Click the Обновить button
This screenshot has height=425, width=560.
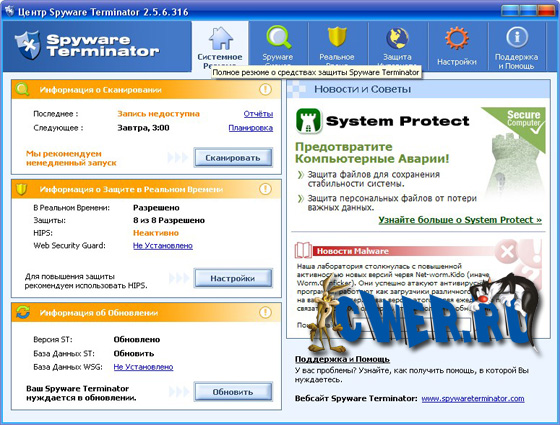pos(233,392)
